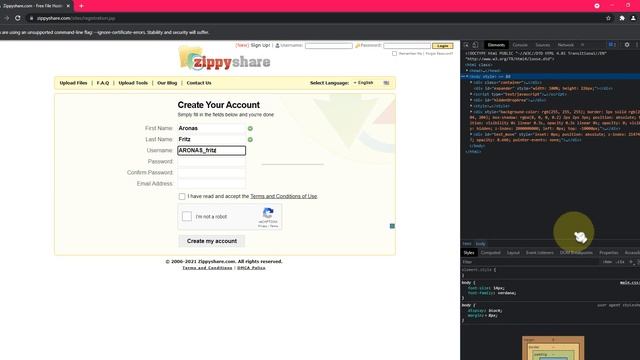
Task: Bookmark this page with the star icon
Action: click(x=609, y=18)
